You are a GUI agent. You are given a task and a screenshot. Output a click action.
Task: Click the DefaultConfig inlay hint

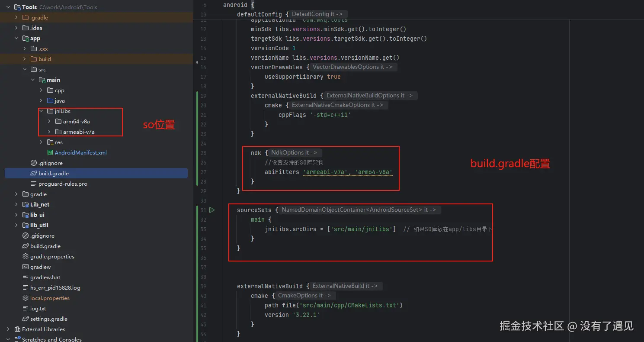tap(317, 14)
